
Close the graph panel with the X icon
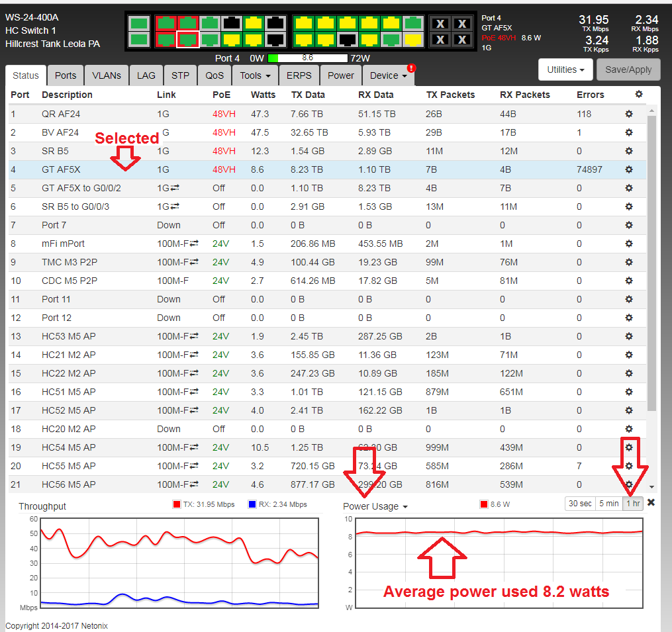point(651,503)
